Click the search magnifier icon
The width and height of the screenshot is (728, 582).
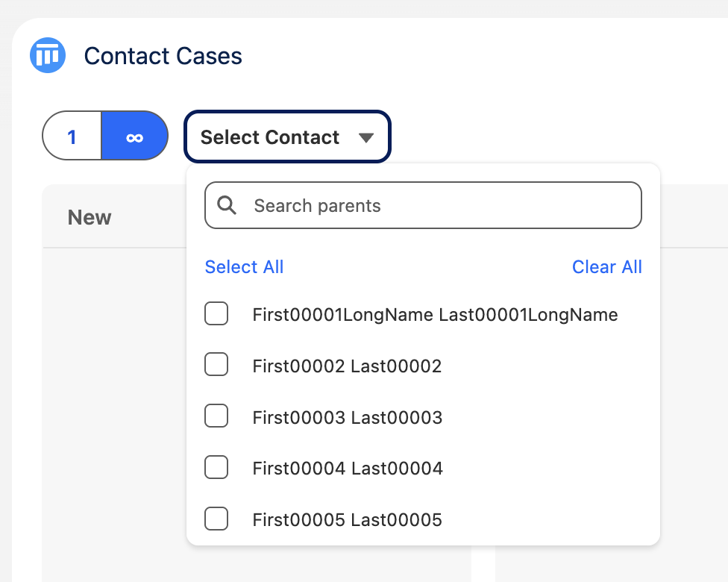[x=227, y=205]
